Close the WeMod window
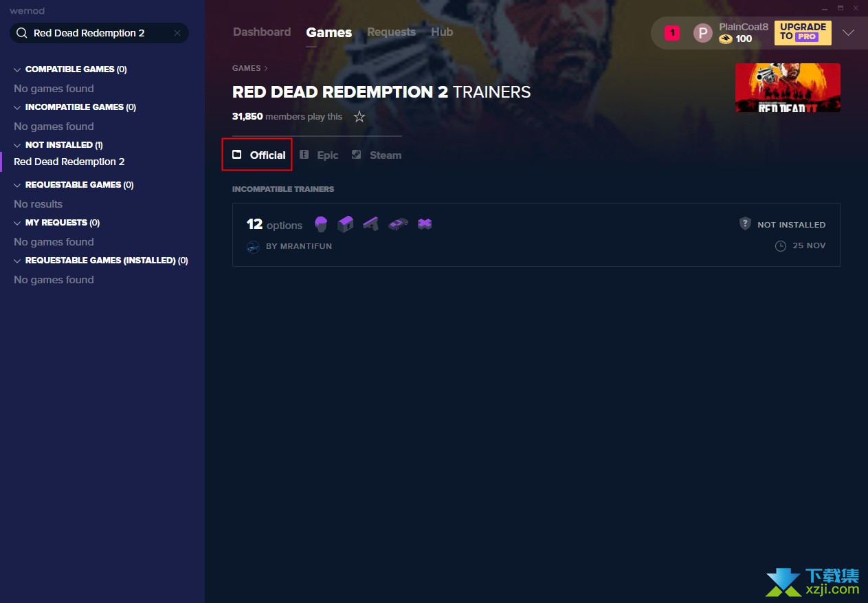 pos(855,8)
